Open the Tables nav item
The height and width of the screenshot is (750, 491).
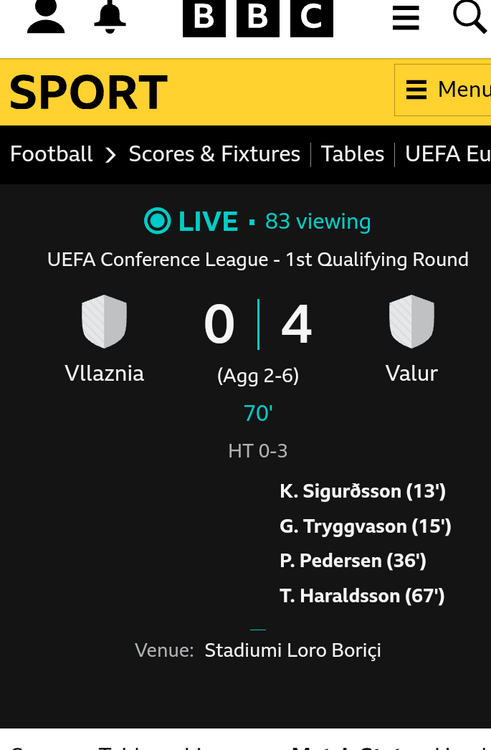tap(352, 154)
